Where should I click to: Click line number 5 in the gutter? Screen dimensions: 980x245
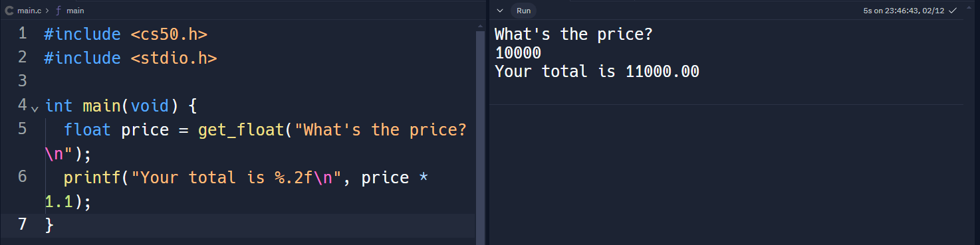tap(23, 129)
